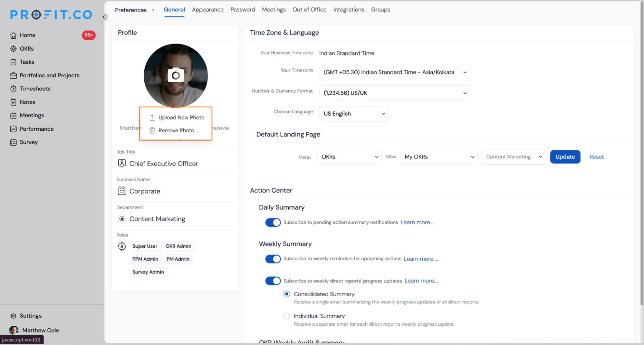644x345 pixels.
Task: Open Learn more link for Daily Summary
Action: point(417,222)
